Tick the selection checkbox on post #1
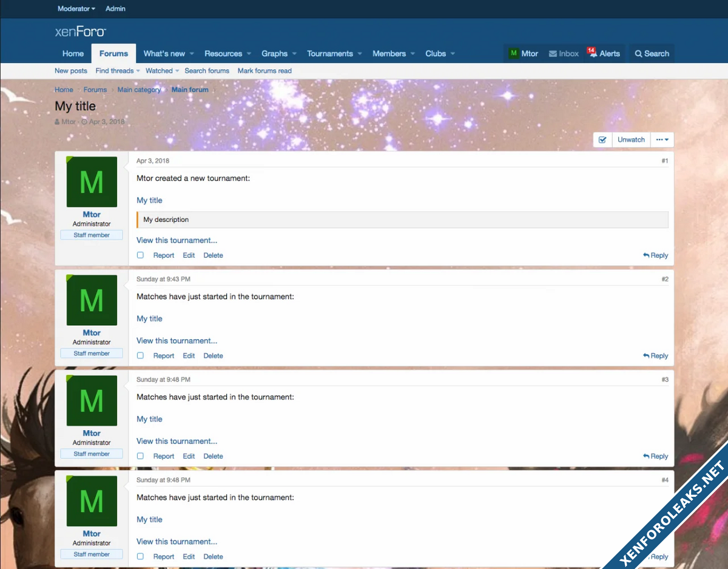Viewport: 728px width, 569px height. coord(140,255)
